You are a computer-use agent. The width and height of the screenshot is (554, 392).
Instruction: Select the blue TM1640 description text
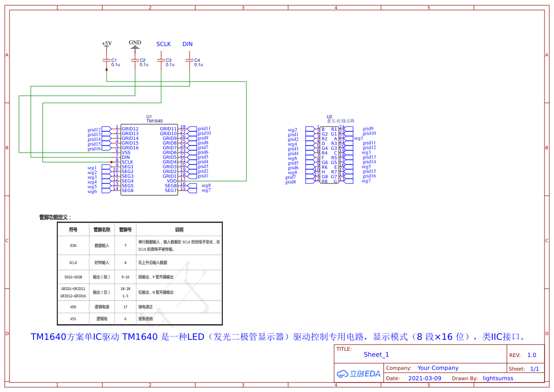pos(278,337)
